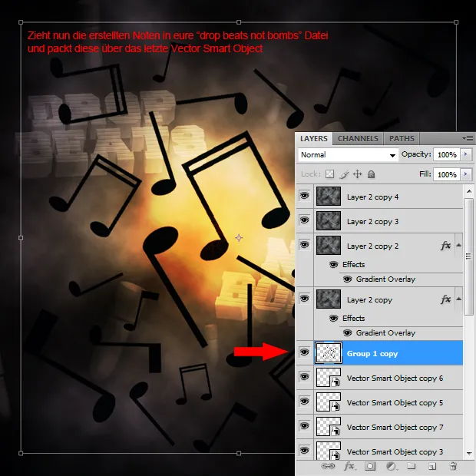Hide the Group 1 copy layer
The width and height of the screenshot is (476, 476).
tap(305, 353)
